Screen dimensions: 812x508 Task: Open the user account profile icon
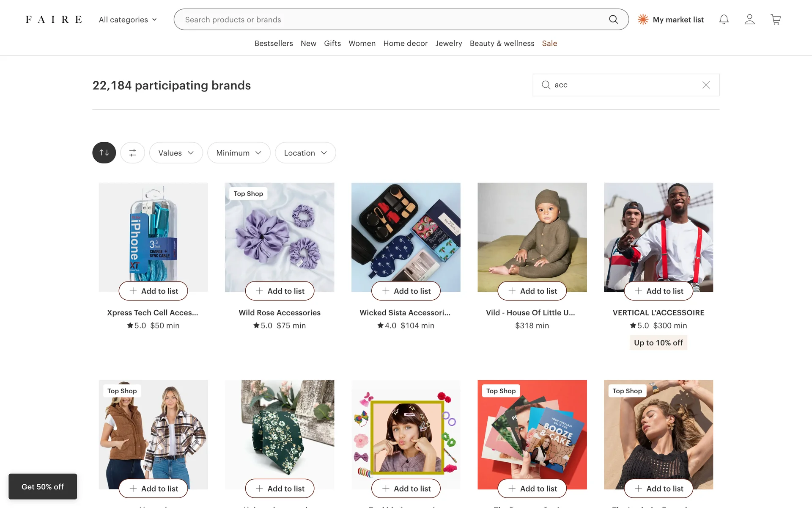pyautogui.click(x=749, y=19)
